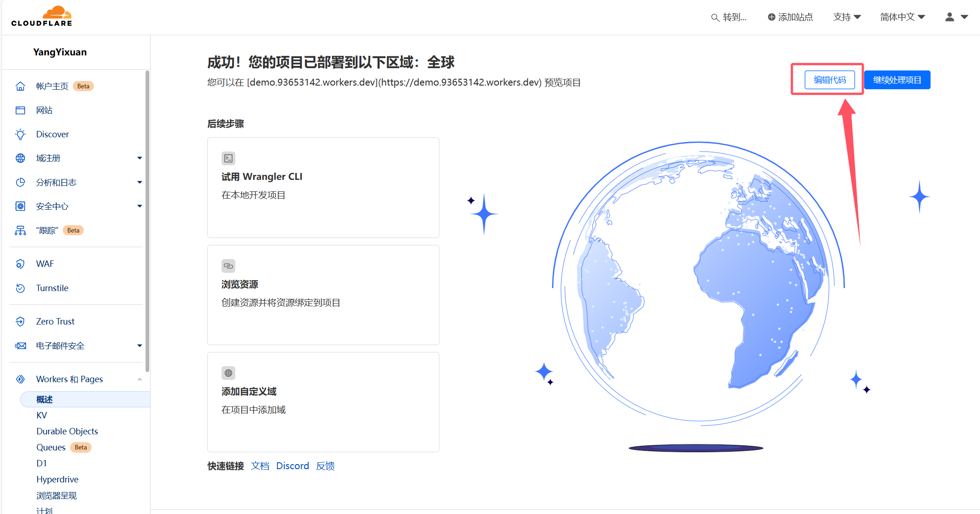Screen dimensions: 980x514
Task: Click the 帐户主页 Beta icon
Action: coord(19,86)
